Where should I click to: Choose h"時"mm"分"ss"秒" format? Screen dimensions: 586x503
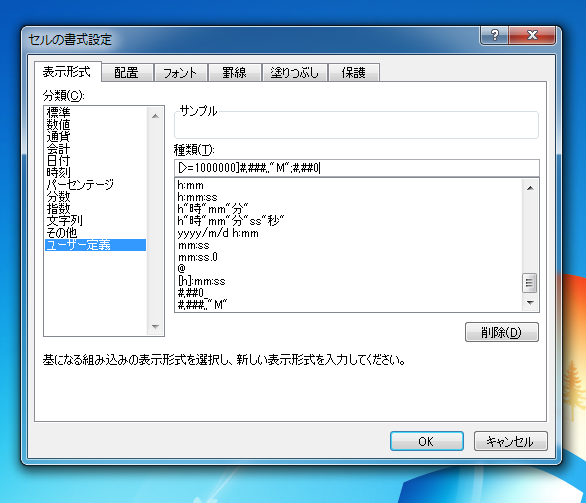coord(349,221)
